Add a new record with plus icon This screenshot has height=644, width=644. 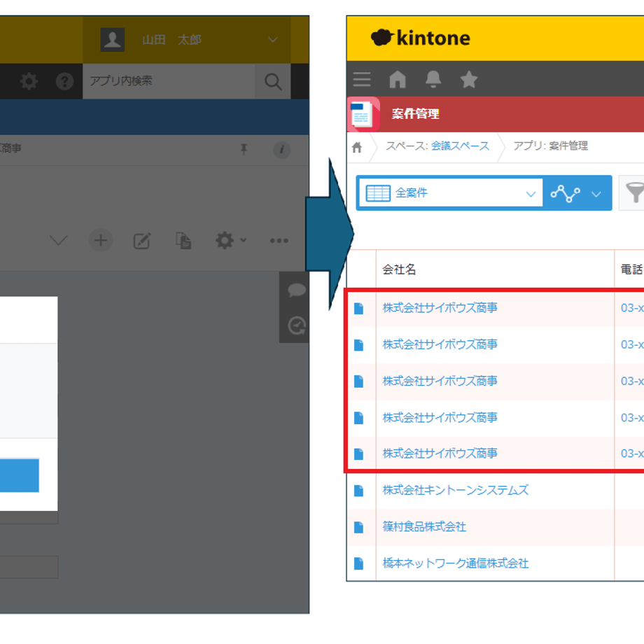101,240
